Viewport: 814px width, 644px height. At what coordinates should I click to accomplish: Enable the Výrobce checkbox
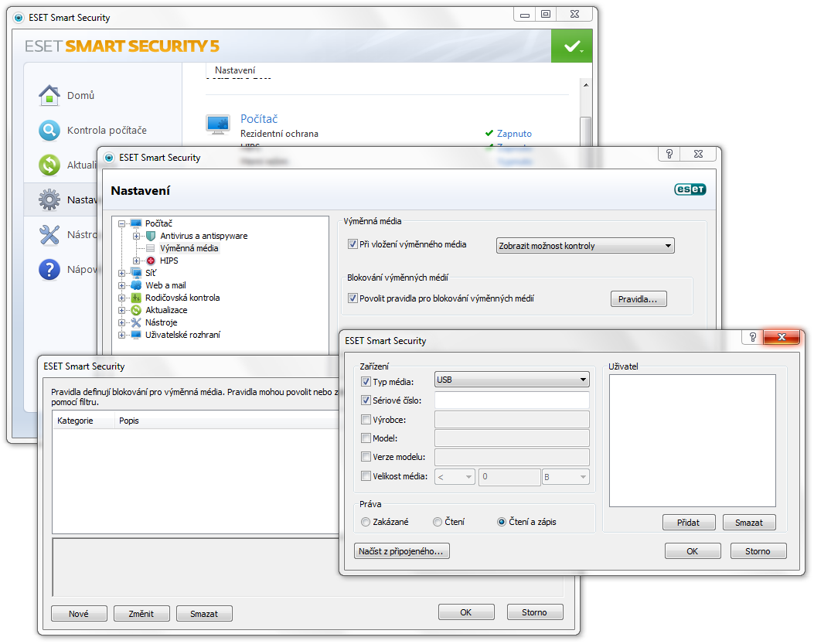pyautogui.click(x=366, y=420)
